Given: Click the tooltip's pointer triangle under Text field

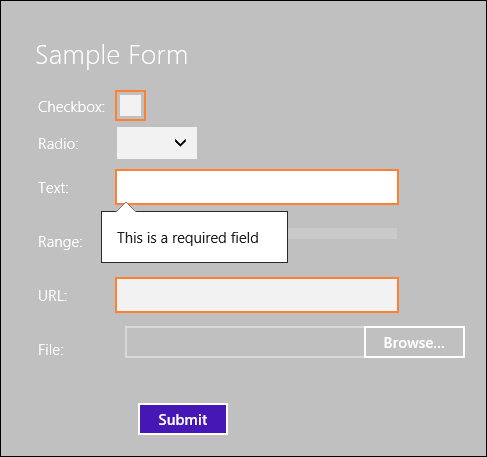Looking at the screenshot, I should 126,207.
